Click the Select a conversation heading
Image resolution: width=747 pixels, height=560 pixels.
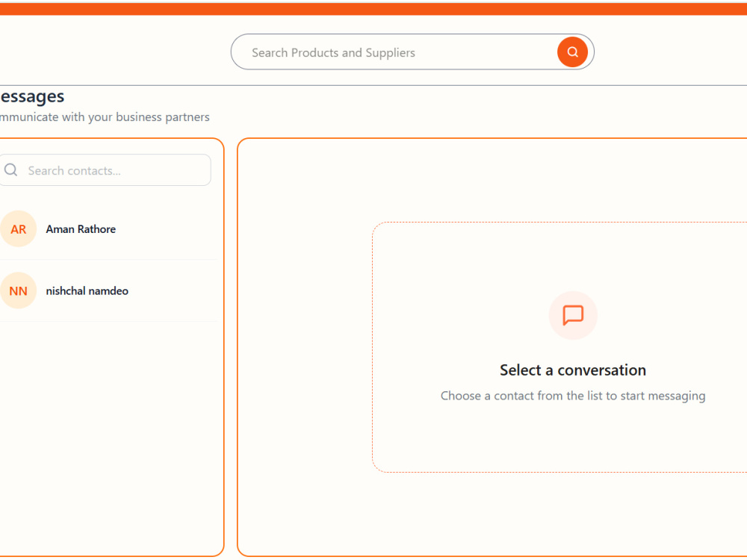[x=573, y=370]
